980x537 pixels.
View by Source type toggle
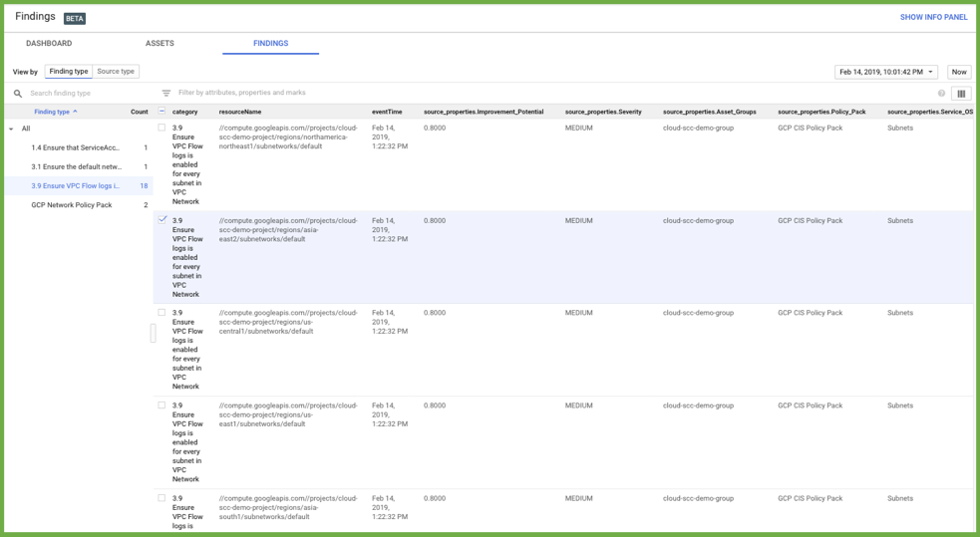point(116,71)
